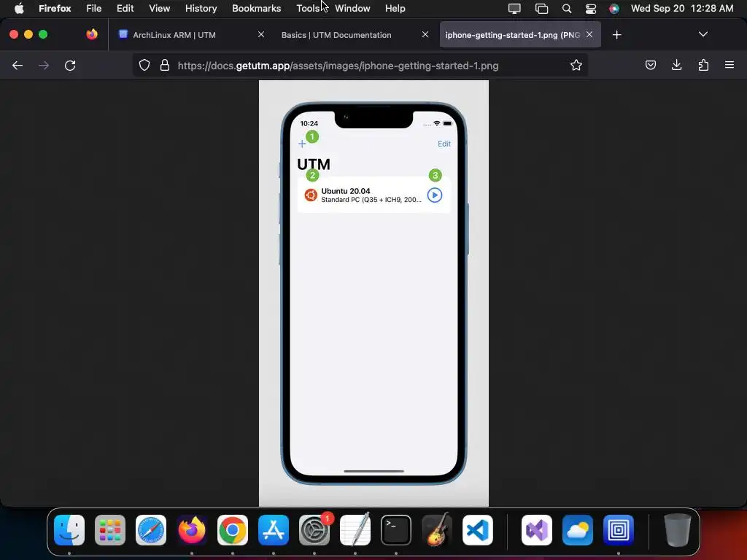Bookmark this page with the star icon
The width and height of the screenshot is (747, 560).
(576, 65)
